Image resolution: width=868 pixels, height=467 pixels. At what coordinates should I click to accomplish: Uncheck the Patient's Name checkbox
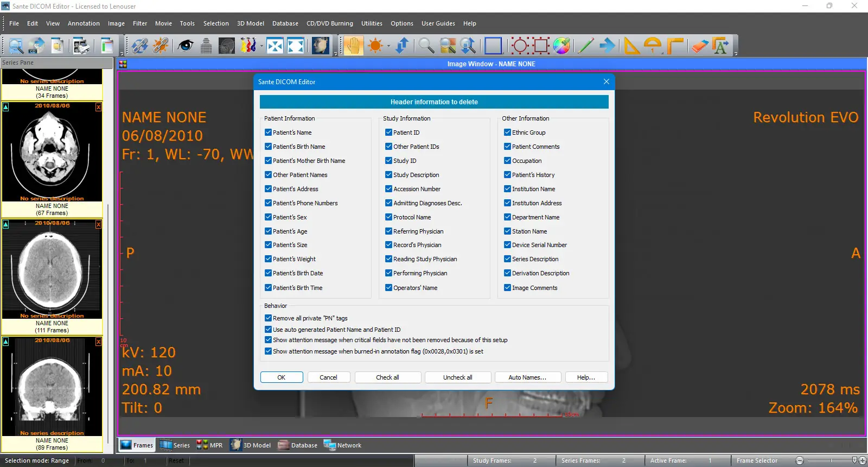[x=268, y=132]
